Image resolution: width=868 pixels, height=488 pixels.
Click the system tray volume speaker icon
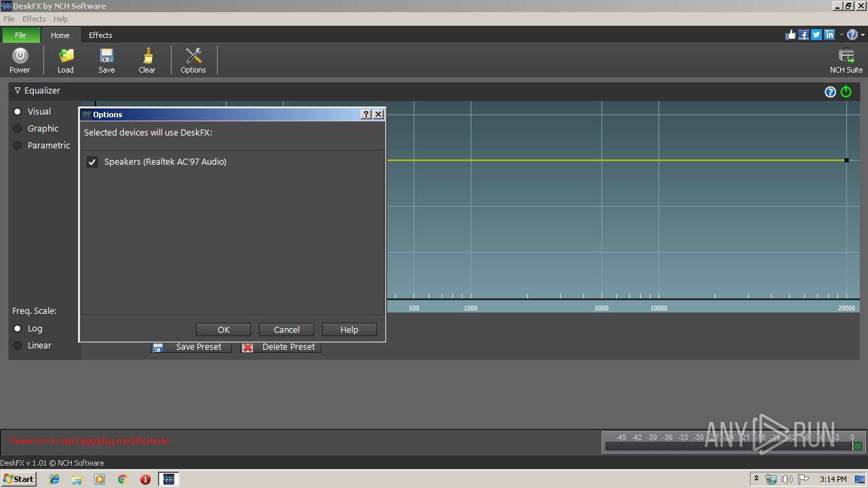[x=787, y=479]
